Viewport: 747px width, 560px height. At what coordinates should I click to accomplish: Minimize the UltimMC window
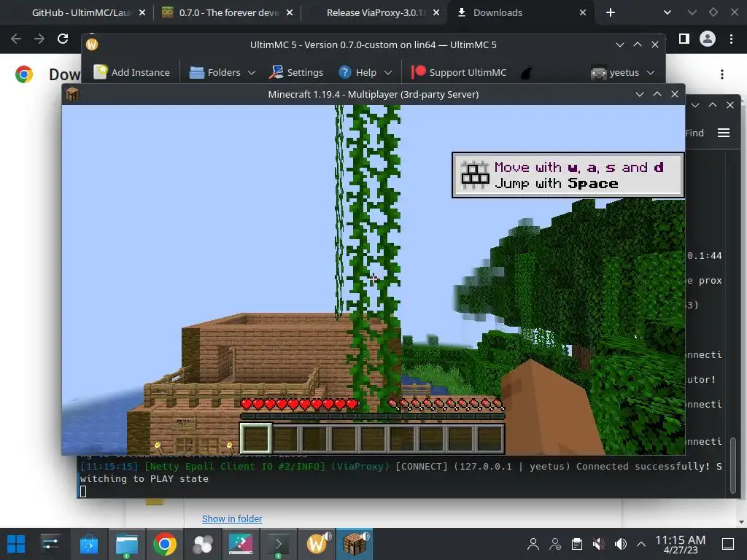click(620, 44)
